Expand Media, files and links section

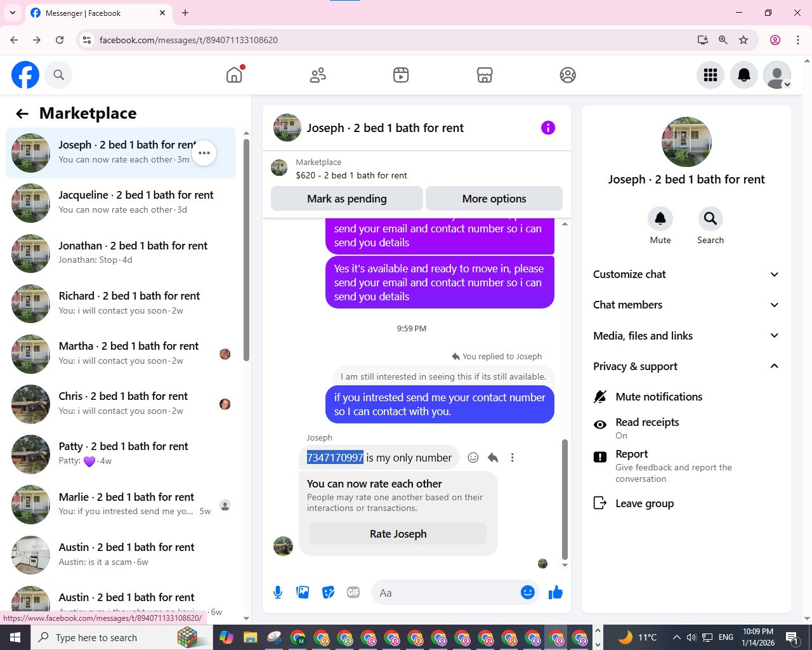(x=686, y=336)
